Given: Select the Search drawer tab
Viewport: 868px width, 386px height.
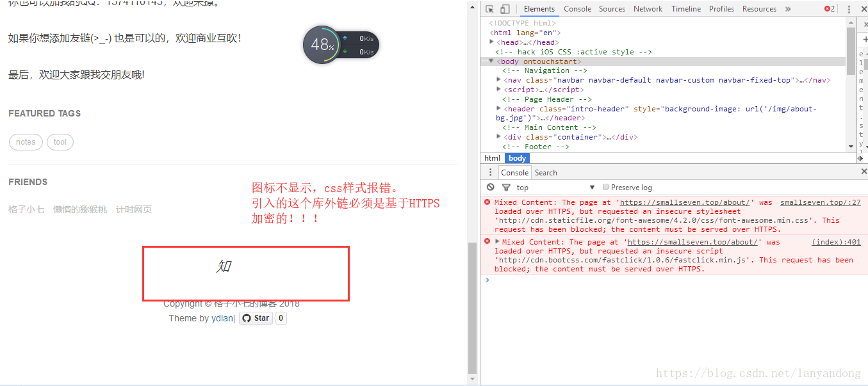Looking at the screenshot, I should tap(546, 172).
